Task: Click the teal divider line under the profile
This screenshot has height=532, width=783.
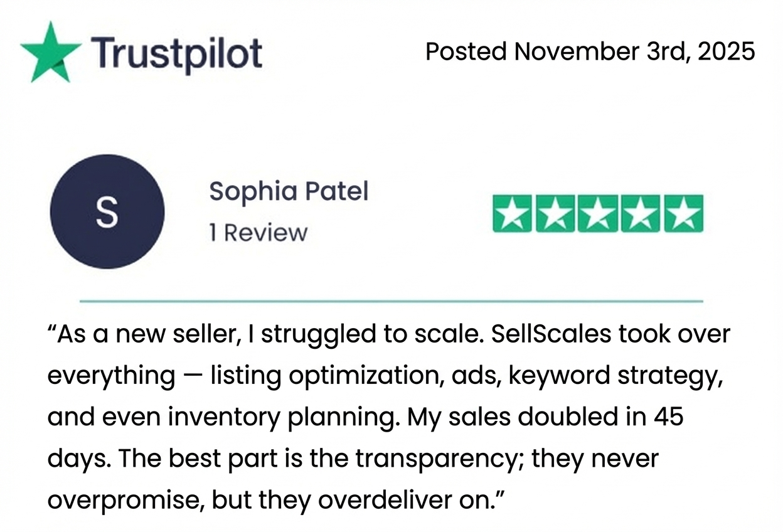Action: [391, 301]
